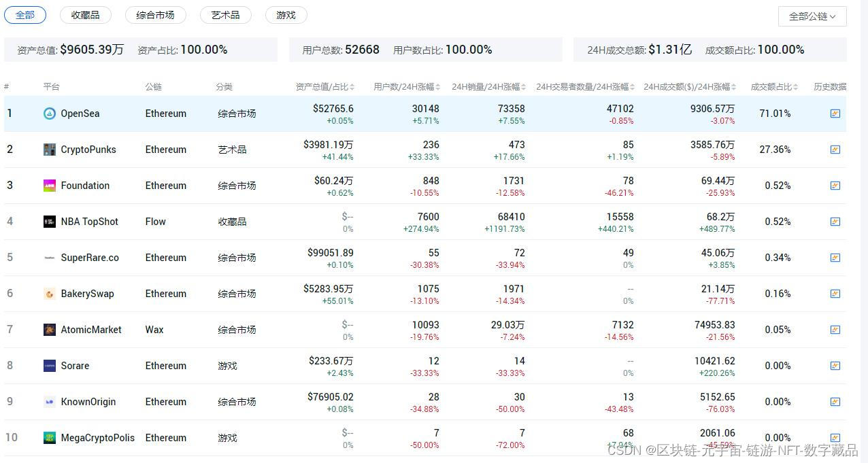The height and width of the screenshot is (463, 868).
Task: Click the 艺术品 category of CryptoPunks
Action: pyautogui.click(x=233, y=150)
